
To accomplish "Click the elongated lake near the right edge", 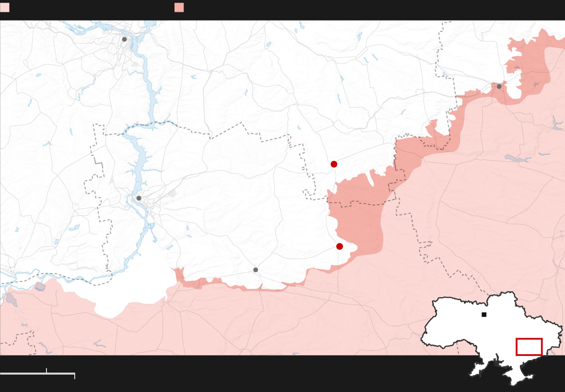I will pos(518,158).
